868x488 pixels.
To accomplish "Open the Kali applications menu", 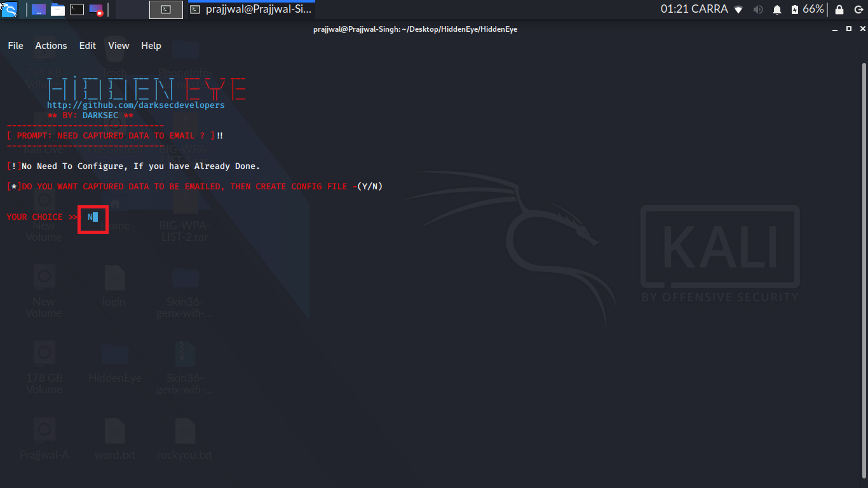I will [9, 9].
